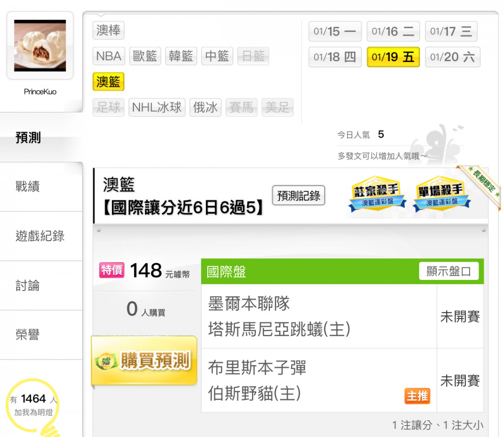Image resolution: width=504 pixels, height=437 pixels.
Task: Click the lightbulb 加我為明燈 icon
Action: tap(33, 407)
